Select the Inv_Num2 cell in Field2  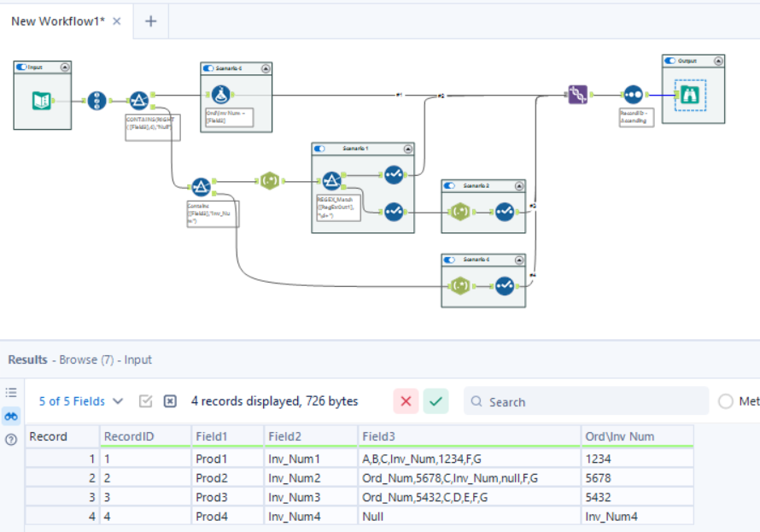311,477
